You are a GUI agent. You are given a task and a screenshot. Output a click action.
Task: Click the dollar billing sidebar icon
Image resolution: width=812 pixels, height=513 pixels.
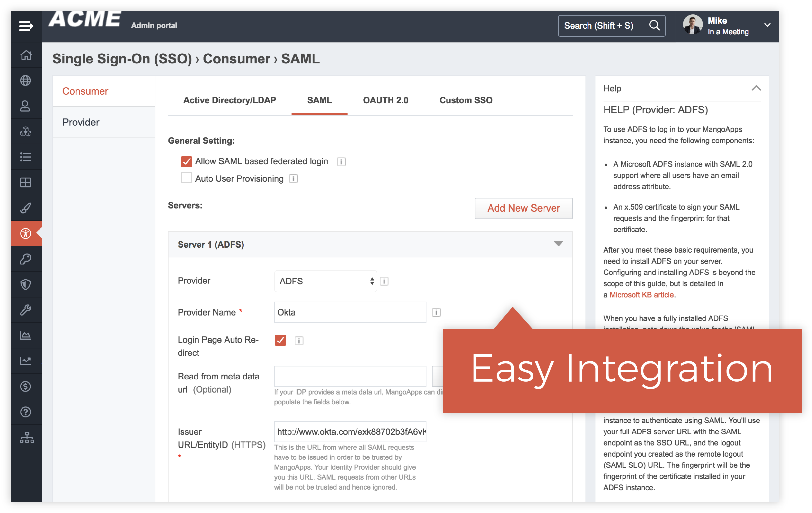pyautogui.click(x=26, y=386)
